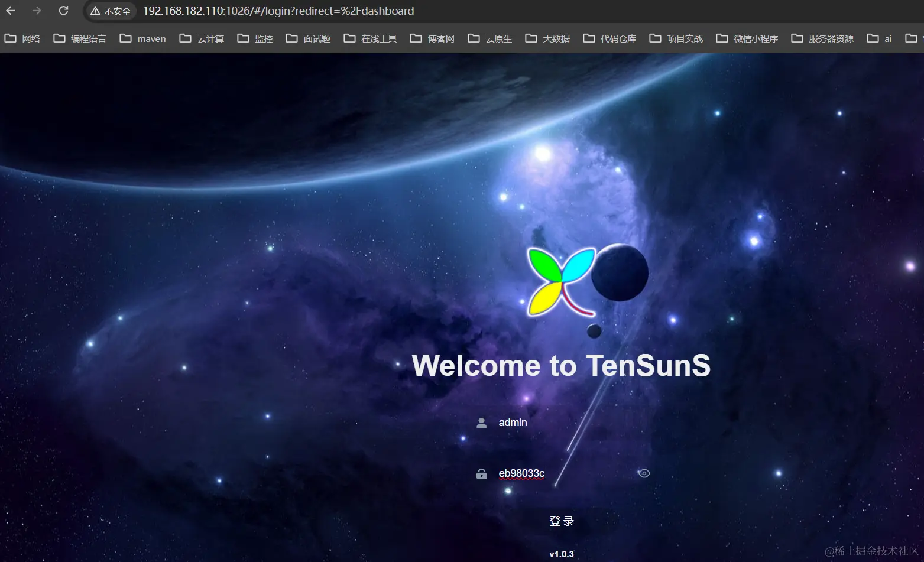The image size is (924, 562).
Task: Click the browser forward arrow
Action: (x=37, y=11)
